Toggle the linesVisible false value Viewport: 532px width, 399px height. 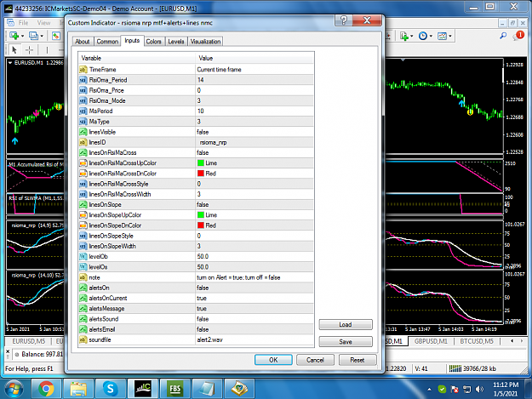coord(255,132)
